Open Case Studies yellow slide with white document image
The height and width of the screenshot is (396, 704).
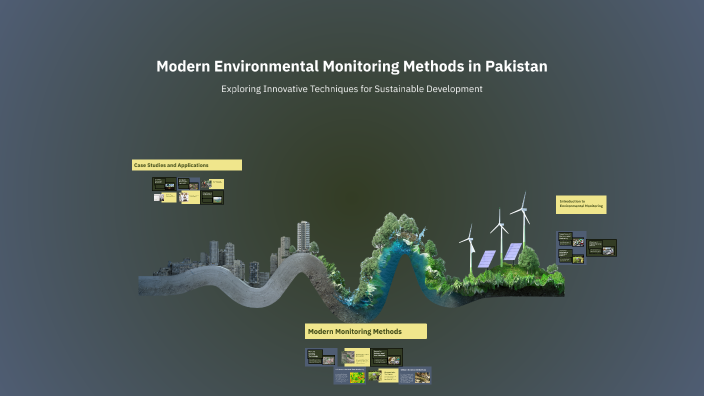tap(165, 198)
